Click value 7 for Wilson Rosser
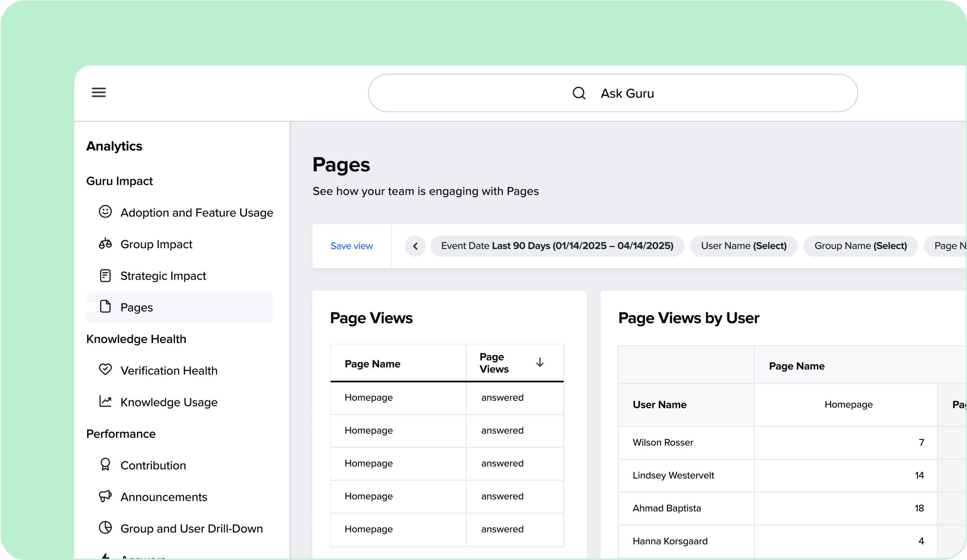Screen dimensions: 967x560 click(x=921, y=442)
